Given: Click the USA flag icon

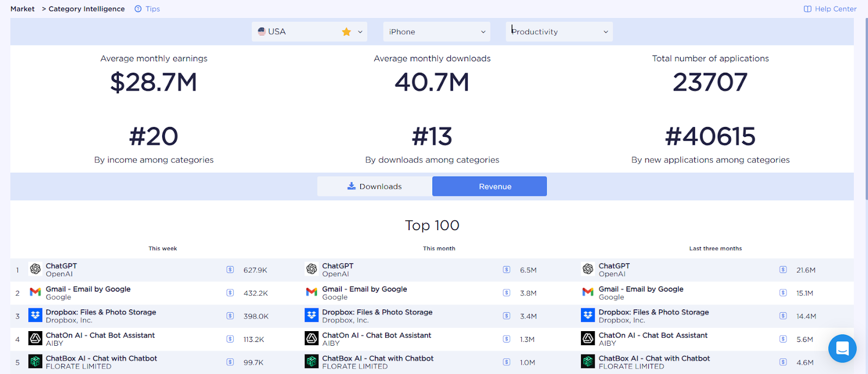Looking at the screenshot, I should (x=261, y=31).
